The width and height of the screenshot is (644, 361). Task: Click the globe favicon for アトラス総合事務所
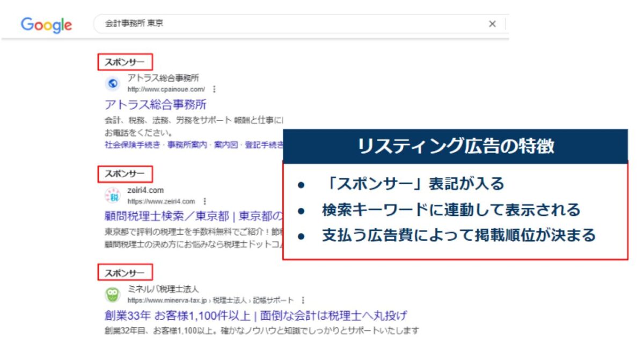tap(113, 83)
